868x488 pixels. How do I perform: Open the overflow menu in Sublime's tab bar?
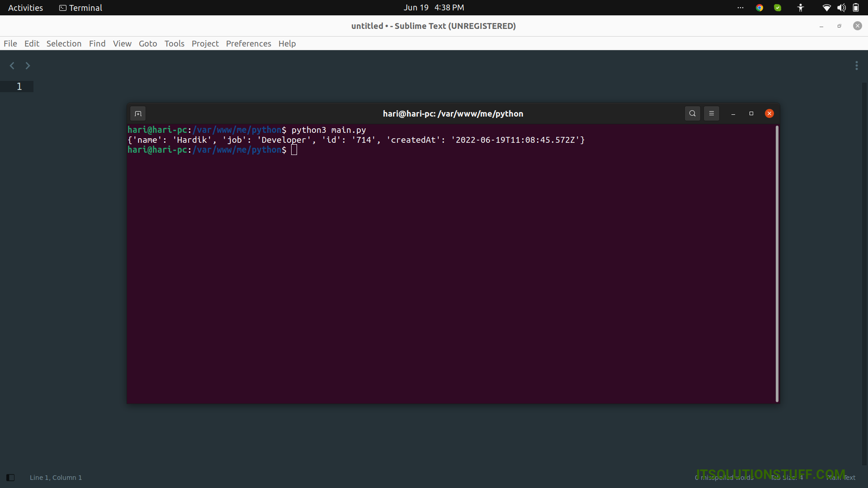point(857,66)
